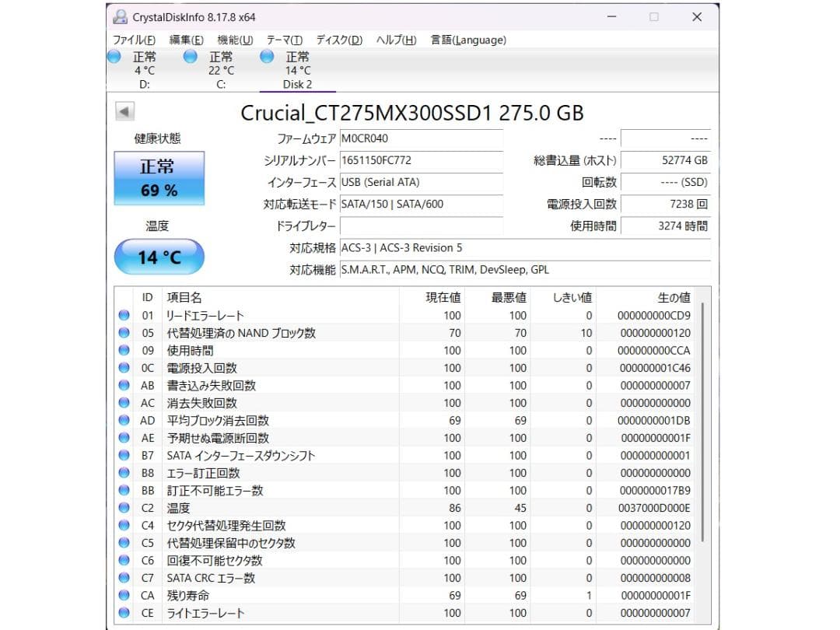This screenshot has width=840, height=630.
Task: Select the C: drive tab
Action: point(220,70)
